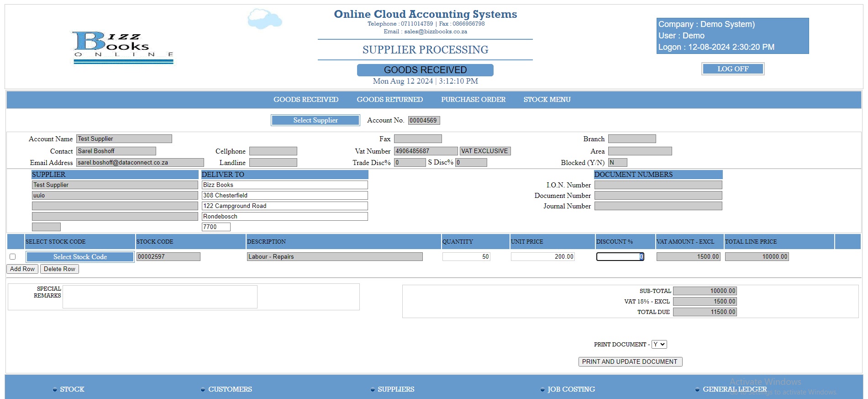Click Print and Update Document

[630, 362]
